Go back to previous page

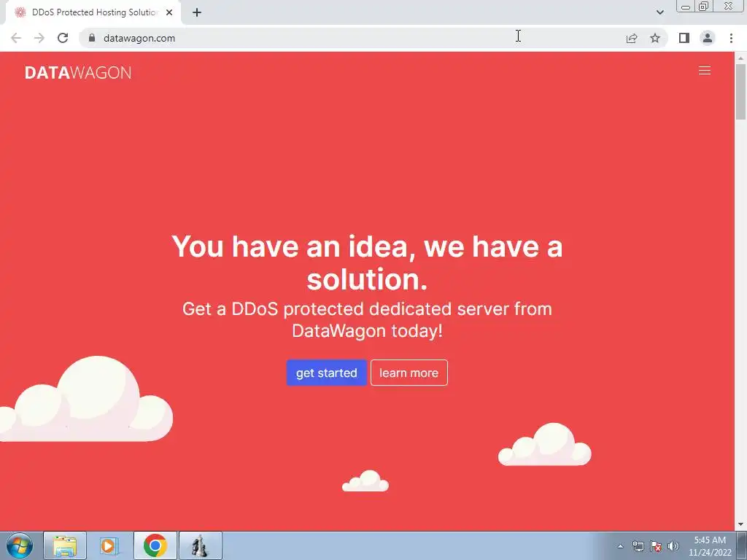(16, 38)
